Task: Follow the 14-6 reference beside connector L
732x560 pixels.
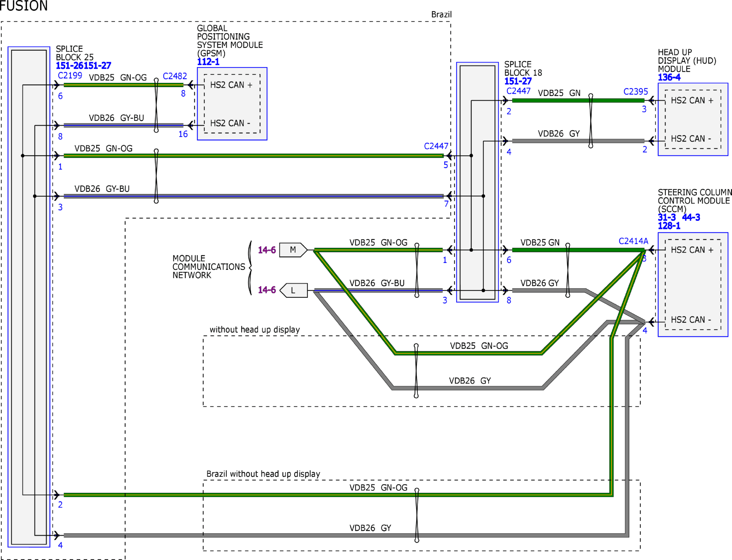Action: [x=267, y=290]
